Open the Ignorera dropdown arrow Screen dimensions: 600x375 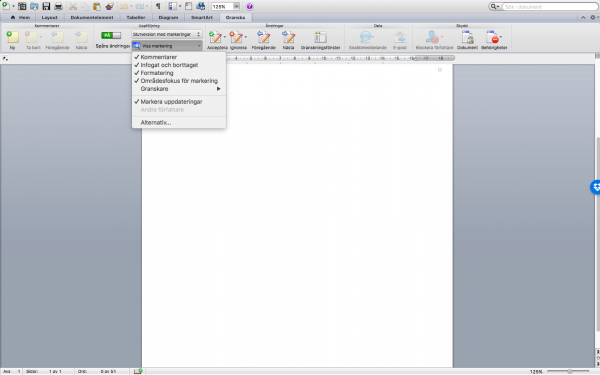pos(245,37)
